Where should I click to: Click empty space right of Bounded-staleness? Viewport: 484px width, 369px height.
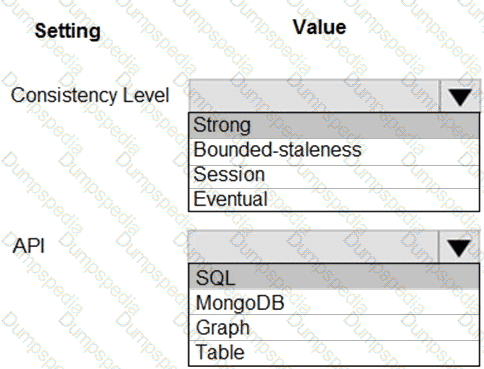[x=420, y=151]
